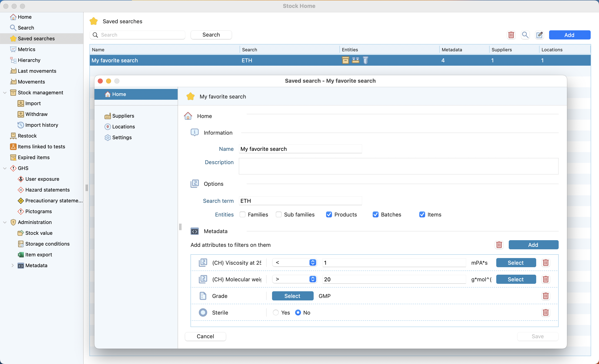Click the Search term input field
The image size is (599, 364).
click(x=300, y=201)
